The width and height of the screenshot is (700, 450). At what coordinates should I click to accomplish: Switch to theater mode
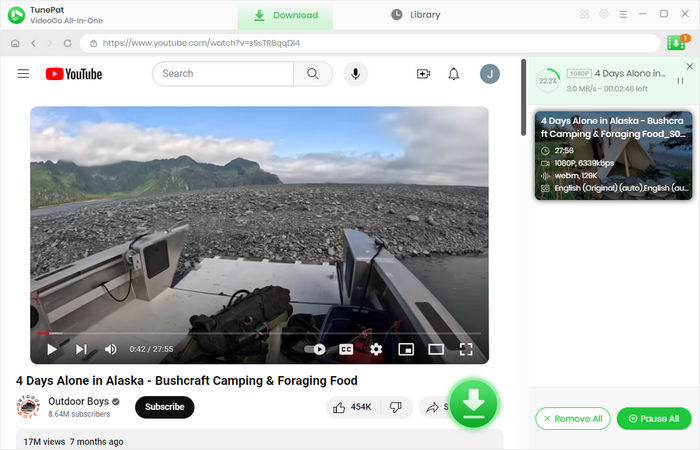(436, 349)
